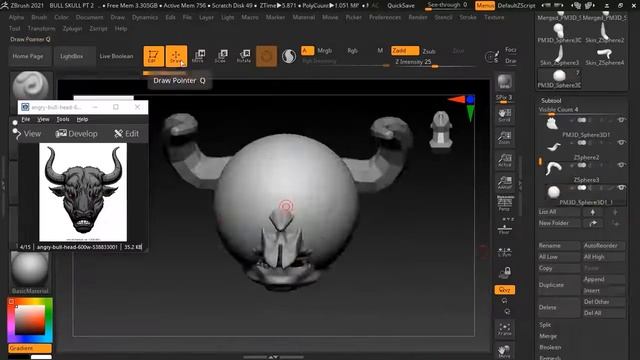Image resolution: width=640 pixels, height=360 pixels.
Task: Collapse the Subtool panel header
Action: click(551, 100)
